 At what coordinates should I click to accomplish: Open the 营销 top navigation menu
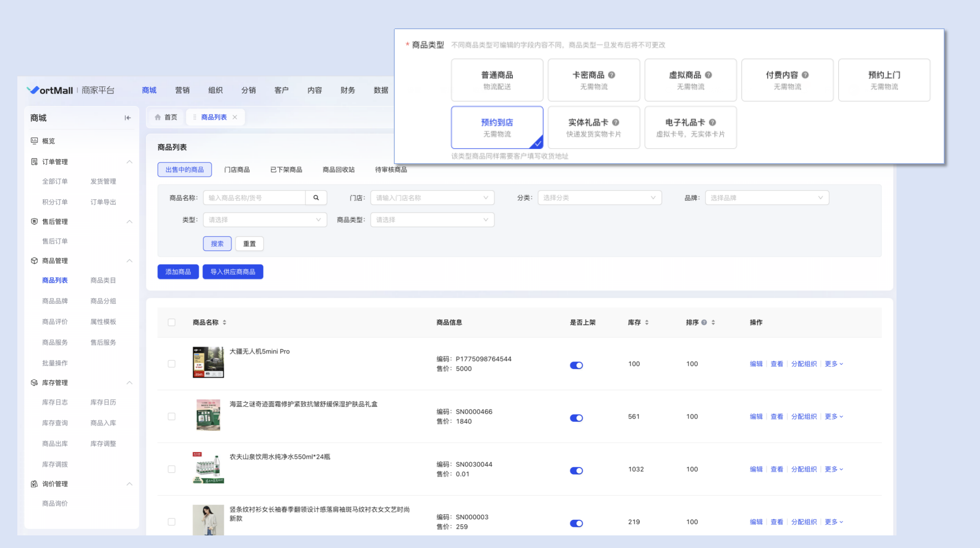[182, 90]
